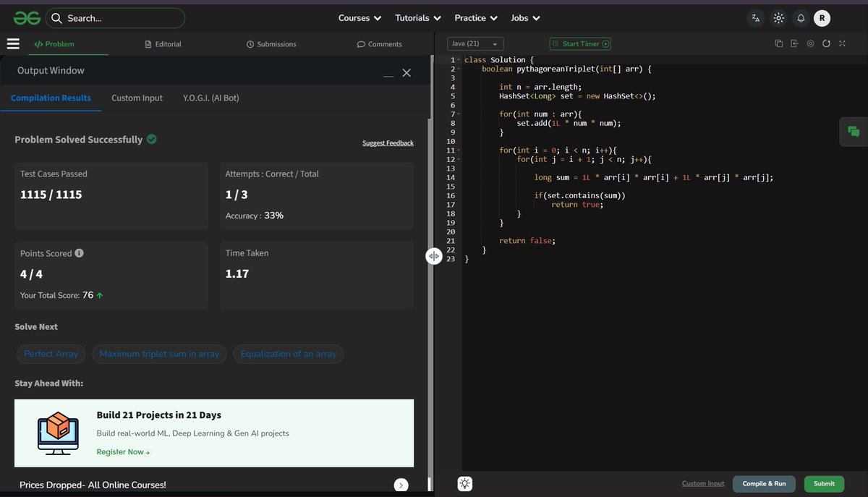This screenshot has width=868, height=497.
Task: Open the editor settings gear
Action: click(x=810, y=44)
